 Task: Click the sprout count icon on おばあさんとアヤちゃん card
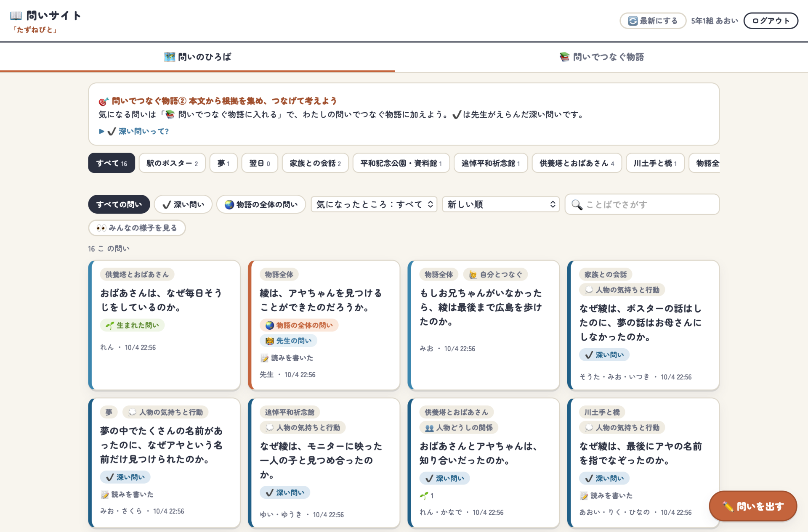pos(424,496)
